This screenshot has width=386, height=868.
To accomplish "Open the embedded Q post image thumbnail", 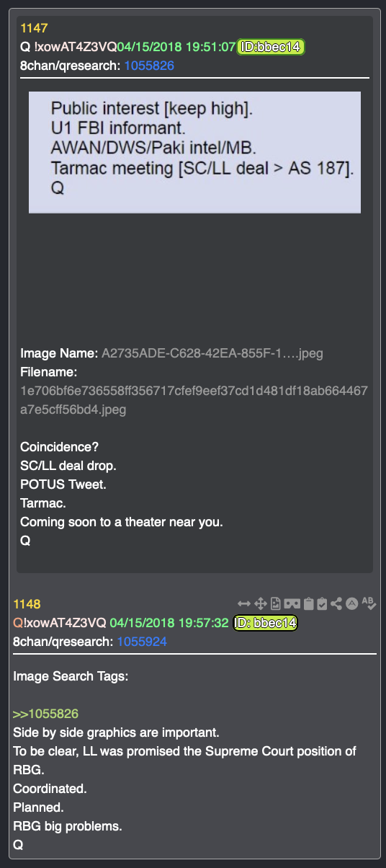I will coord(194,152).
